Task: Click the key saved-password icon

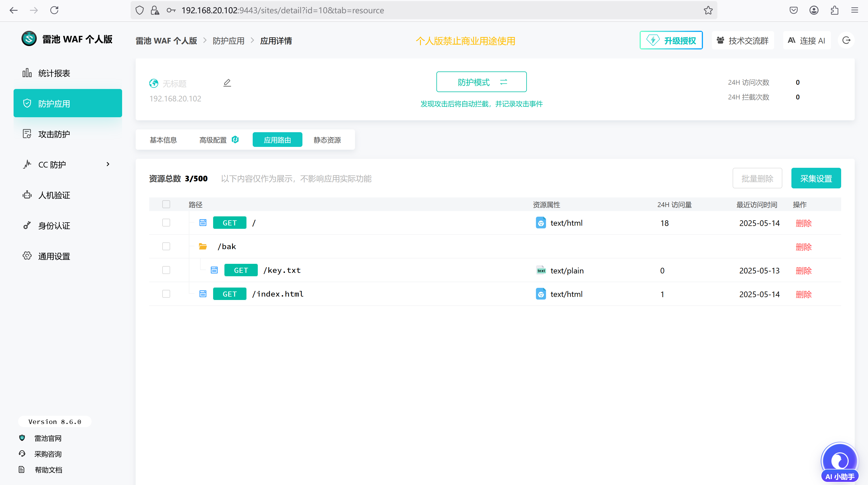Action: 171,10
